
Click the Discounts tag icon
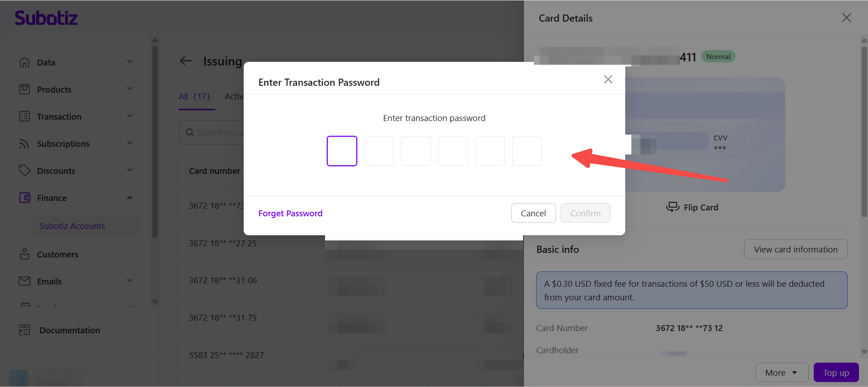(24, 171)
